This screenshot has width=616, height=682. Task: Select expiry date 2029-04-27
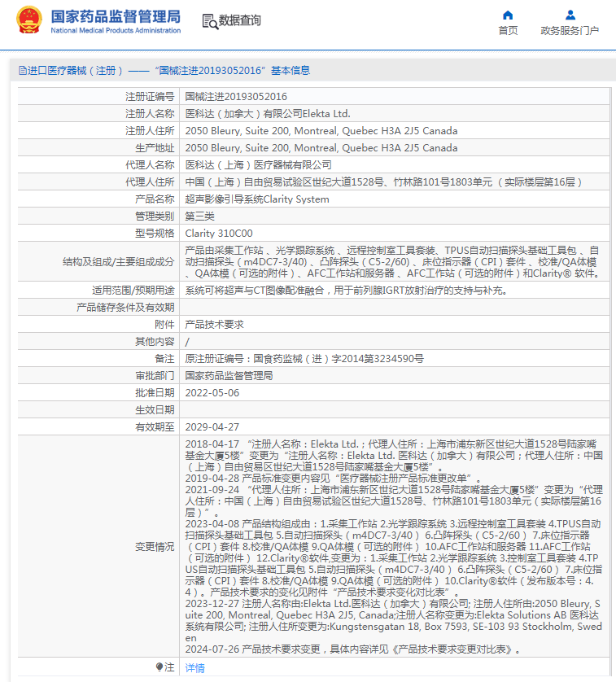212,427
